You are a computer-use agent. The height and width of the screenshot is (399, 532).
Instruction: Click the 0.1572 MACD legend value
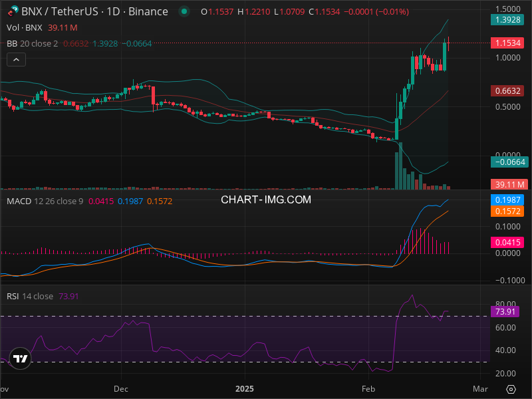tap(160, 201)
